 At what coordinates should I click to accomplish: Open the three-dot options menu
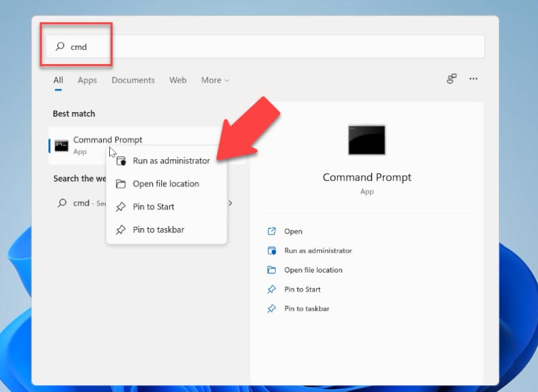(474, 79)
